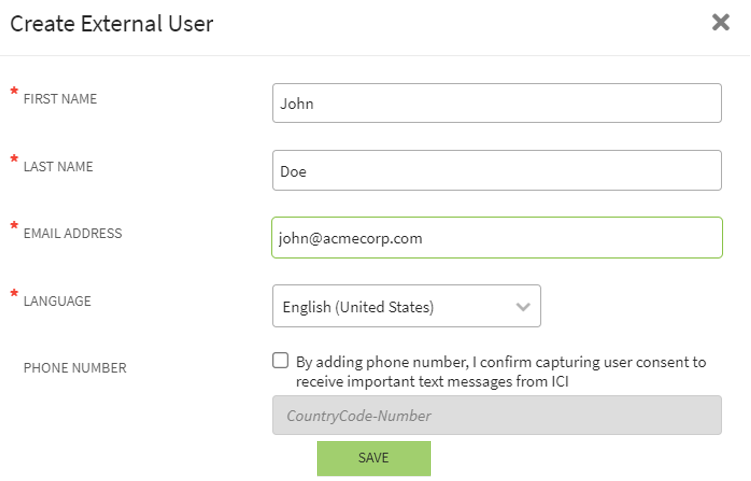Click the text message consent label text
This screenshot has height=481, width=751.
point(500,371)
